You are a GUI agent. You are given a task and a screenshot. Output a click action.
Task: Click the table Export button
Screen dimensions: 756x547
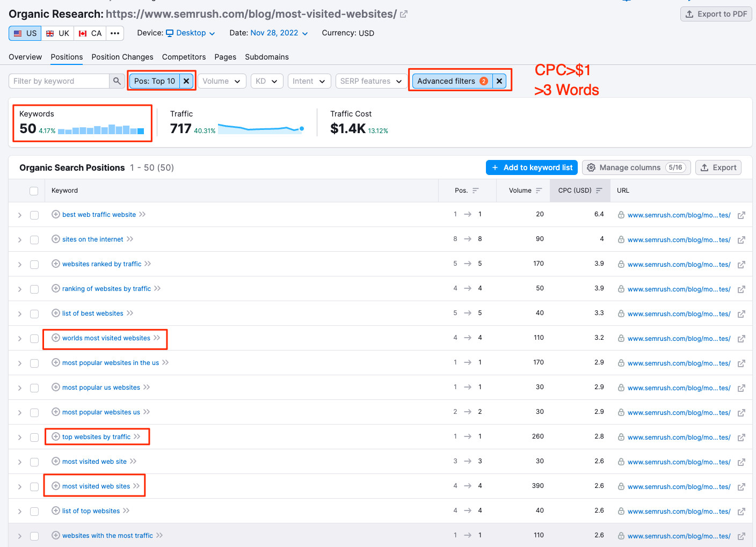[718, 167]
